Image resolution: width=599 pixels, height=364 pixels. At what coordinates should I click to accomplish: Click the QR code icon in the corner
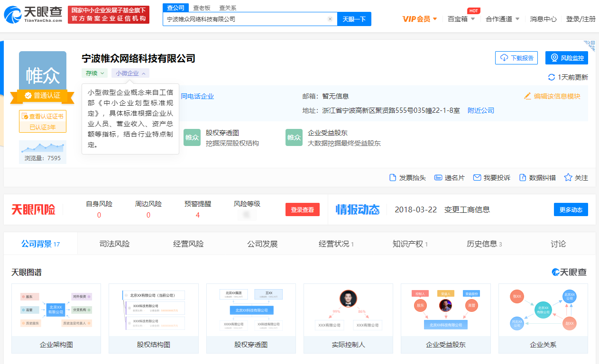tap(590, 46)
